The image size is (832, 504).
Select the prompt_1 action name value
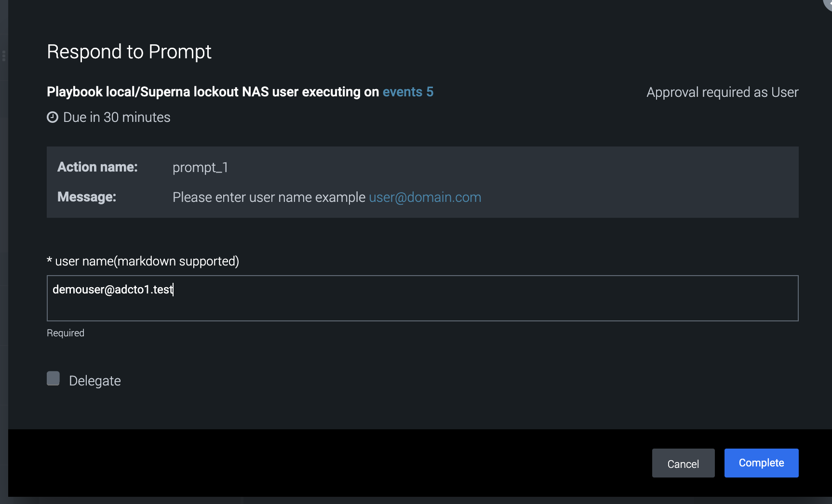pos(200,167)
